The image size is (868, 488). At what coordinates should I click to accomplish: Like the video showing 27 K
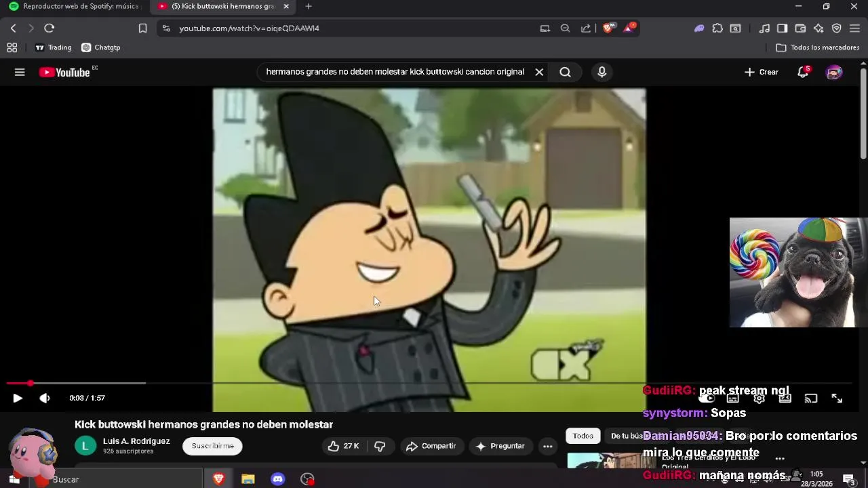(344, 445)
